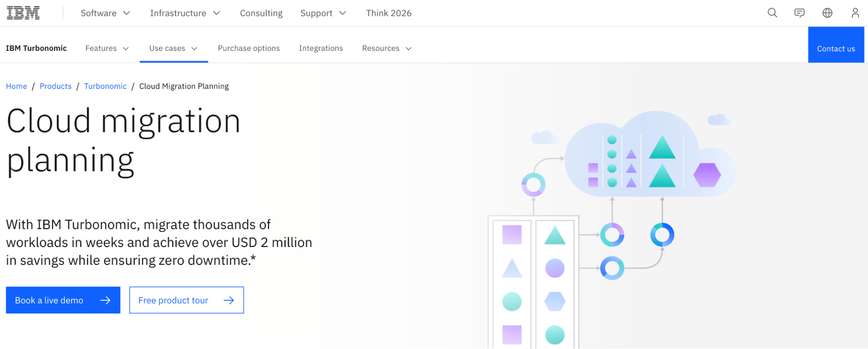
Task: Expand the Software menu
Action: (106, 13)
